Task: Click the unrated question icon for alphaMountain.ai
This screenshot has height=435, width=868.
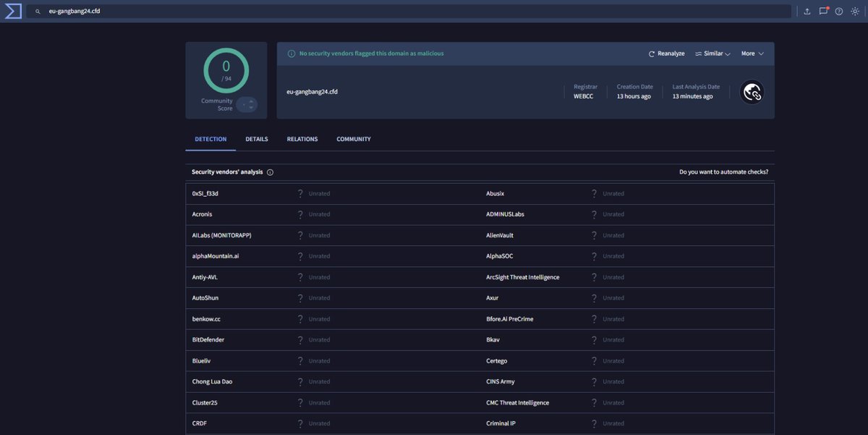Action: point(300,256)
